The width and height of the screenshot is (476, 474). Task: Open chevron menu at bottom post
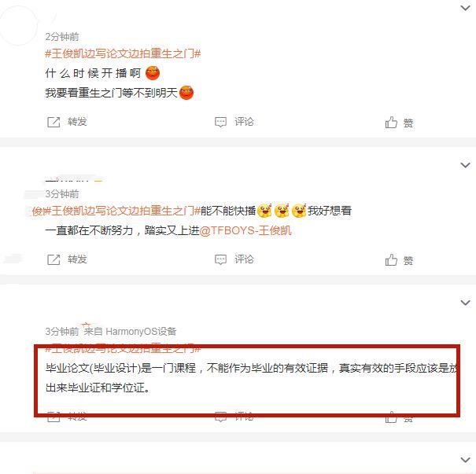[465, 460]
